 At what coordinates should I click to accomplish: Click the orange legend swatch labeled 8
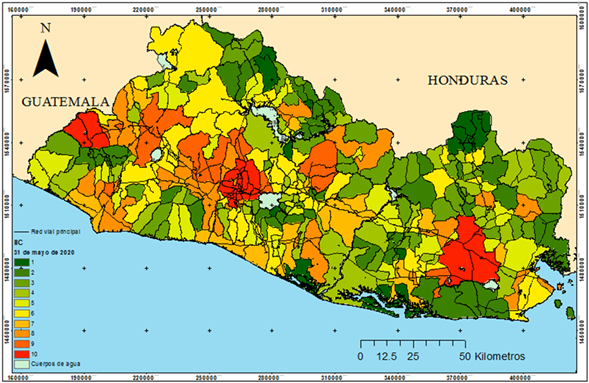(22, 333)
